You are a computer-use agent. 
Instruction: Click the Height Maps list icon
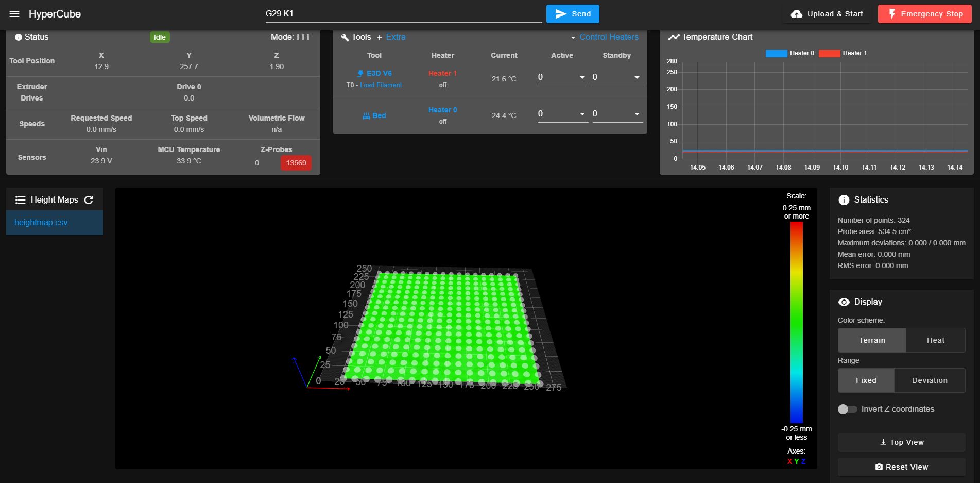tap(21, 200)
